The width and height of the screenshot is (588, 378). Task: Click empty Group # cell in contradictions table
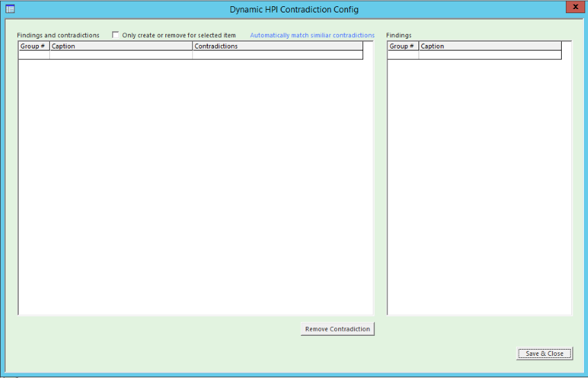34,55
